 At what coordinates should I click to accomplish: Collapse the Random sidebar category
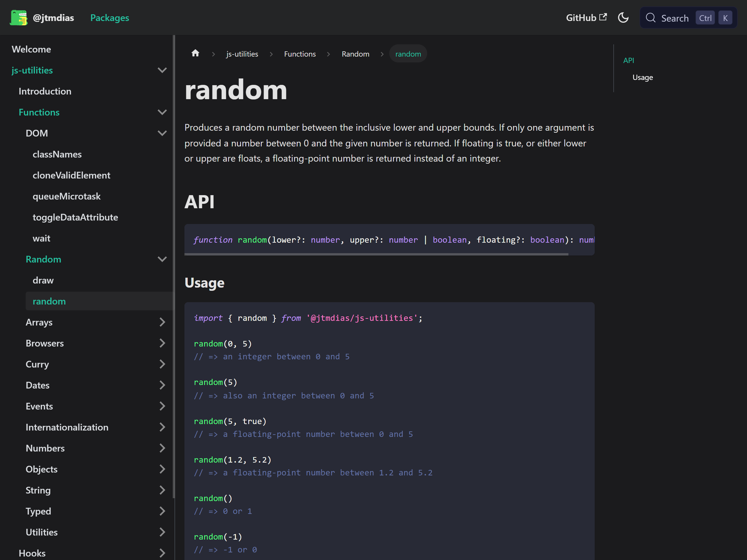click(x=162, y=259)
